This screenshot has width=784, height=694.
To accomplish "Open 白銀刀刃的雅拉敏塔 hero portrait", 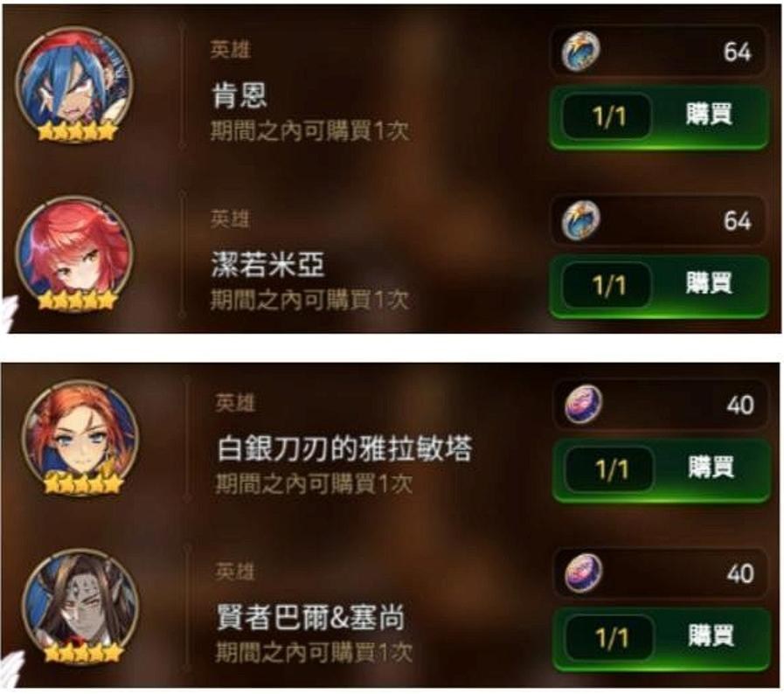I will point(80,438).
